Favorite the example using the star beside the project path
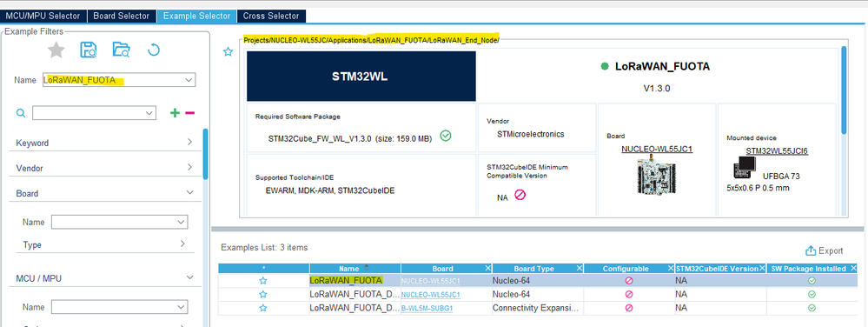This screenshot has width=868, height=327. point(228,52)
